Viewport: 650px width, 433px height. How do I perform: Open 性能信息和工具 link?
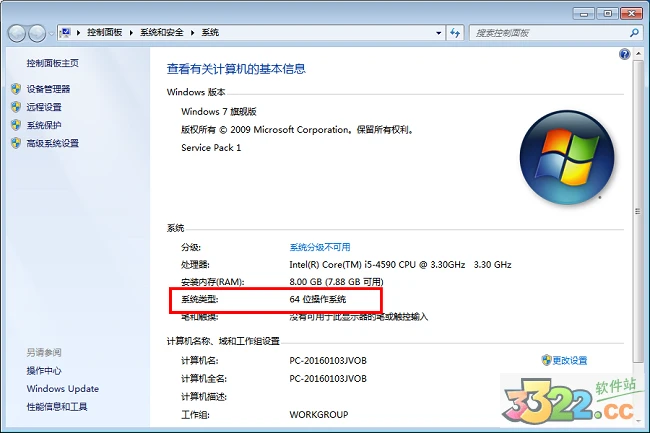(57, 407)
